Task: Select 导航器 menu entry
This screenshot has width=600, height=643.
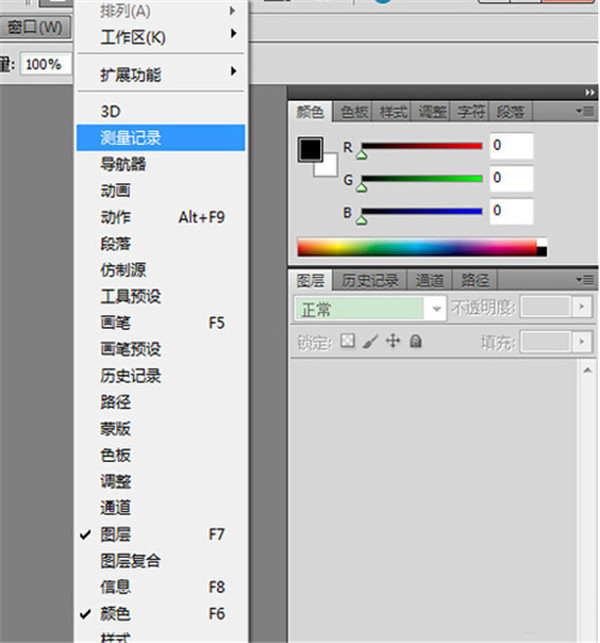Action: 161,164
